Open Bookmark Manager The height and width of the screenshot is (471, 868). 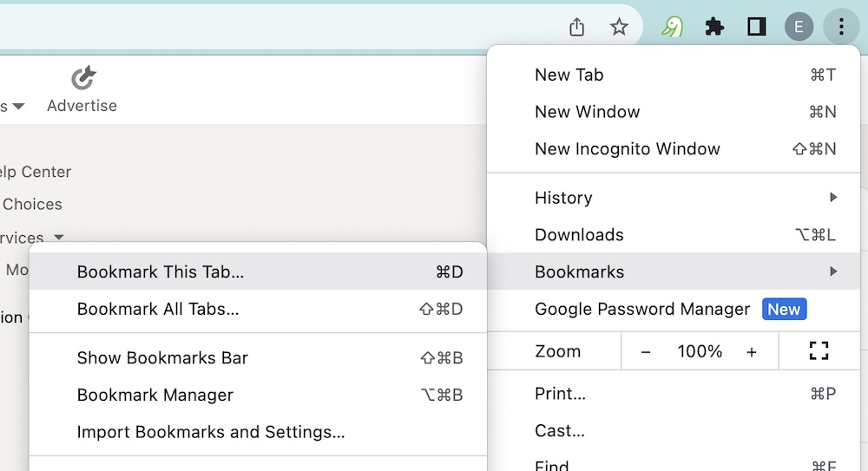pyautogui.click(x=258, y=396)
